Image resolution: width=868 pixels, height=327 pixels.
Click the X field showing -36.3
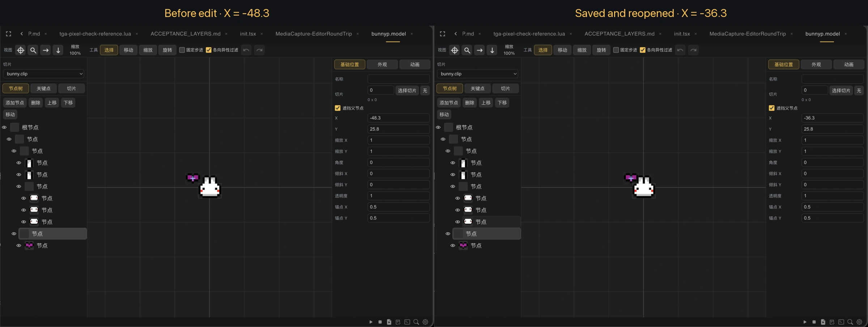click(833, 118)
